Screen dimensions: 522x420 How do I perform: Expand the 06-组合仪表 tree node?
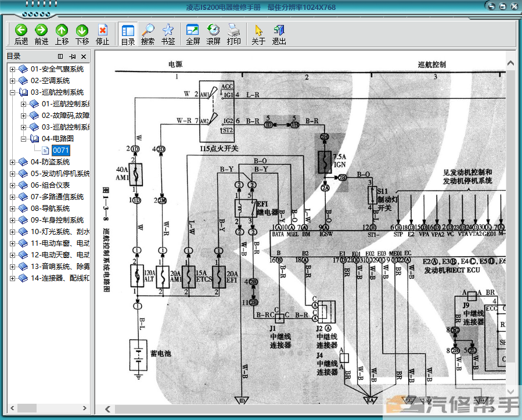tap(12, 185)
